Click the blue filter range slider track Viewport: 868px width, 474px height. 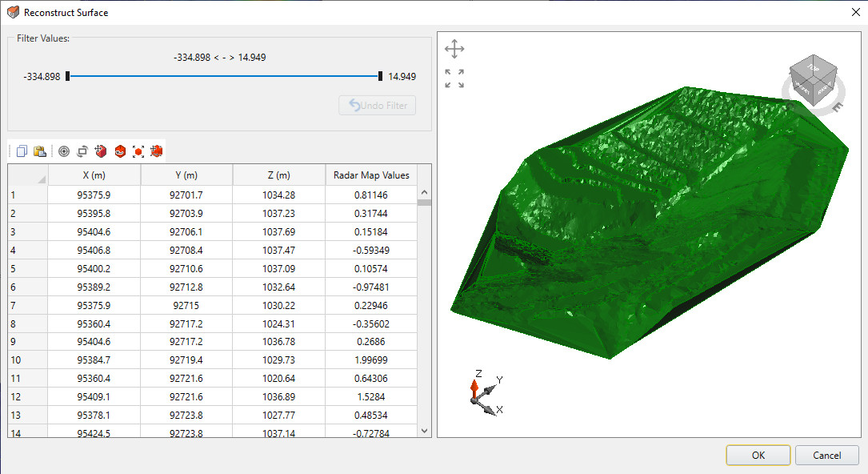[224, 76]
